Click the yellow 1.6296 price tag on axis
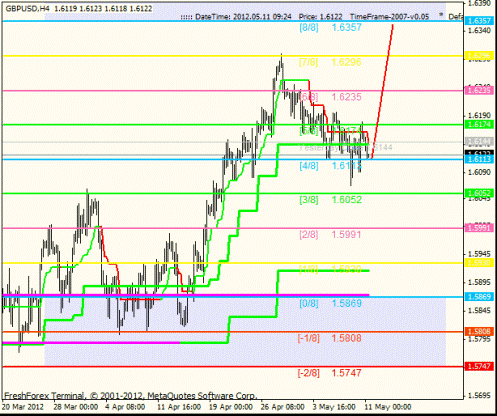 479,56
